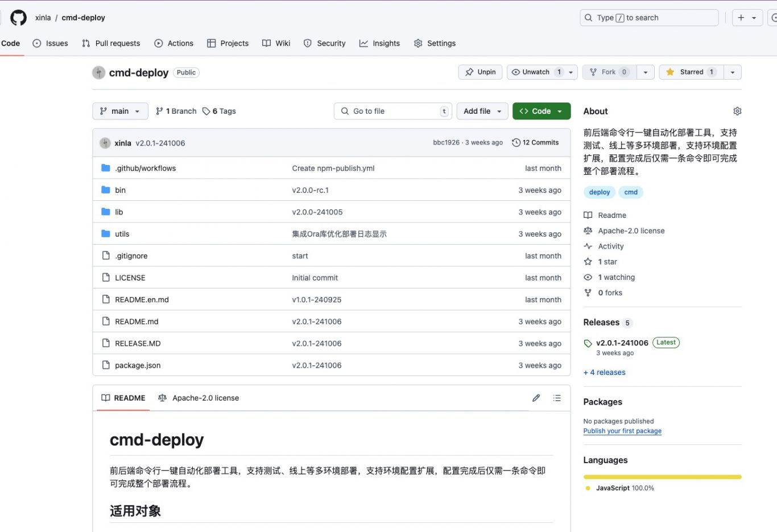Open the Wiki tab
The image size is (777, 532).
pyautogui.click(x=276, y=43)
